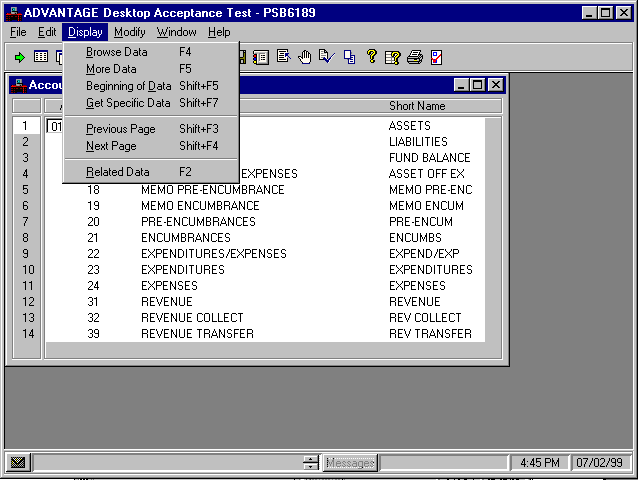
Task: Click the hand toolbar icon
Action: point(304,57)
